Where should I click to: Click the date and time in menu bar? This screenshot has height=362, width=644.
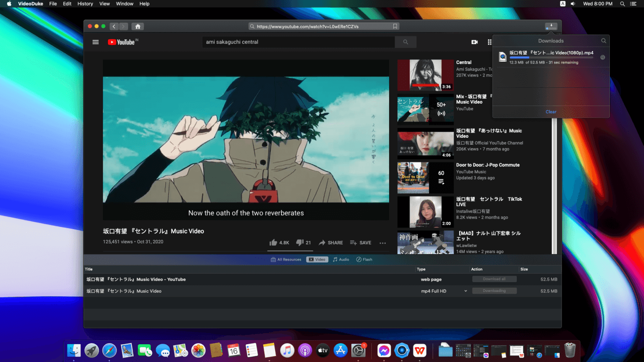coord(598,4)
